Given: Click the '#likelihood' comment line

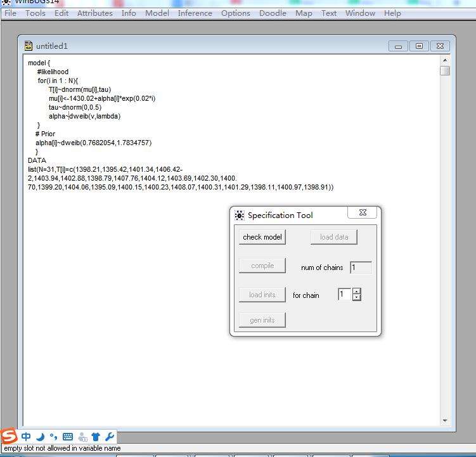Looking at the screenshot, I should [x=53, y=72].
